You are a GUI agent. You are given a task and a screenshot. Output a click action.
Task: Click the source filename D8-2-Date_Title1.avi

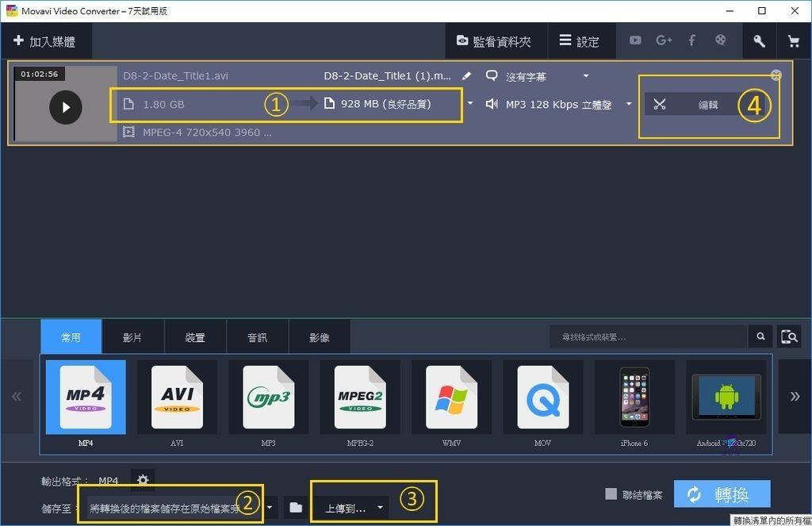click(175, 75)
